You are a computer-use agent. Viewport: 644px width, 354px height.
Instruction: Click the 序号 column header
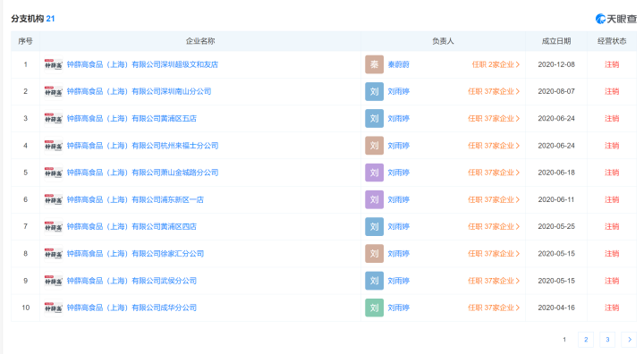25,41
